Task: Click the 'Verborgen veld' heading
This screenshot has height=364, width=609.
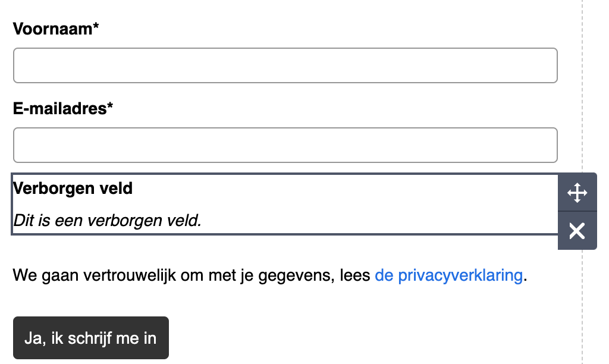Action: pyautogui.click(x=73, y=189)
